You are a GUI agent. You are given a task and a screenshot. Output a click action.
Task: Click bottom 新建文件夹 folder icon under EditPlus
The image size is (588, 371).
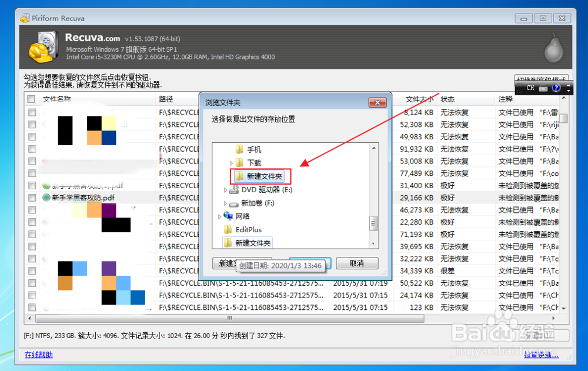pos(227,243)
